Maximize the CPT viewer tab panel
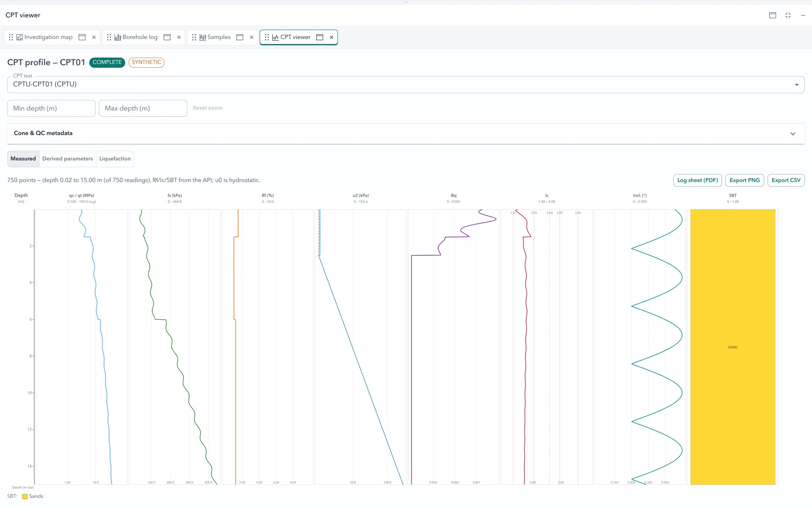The height and width of the screenshot is (508, 812). tap(320, 37)
